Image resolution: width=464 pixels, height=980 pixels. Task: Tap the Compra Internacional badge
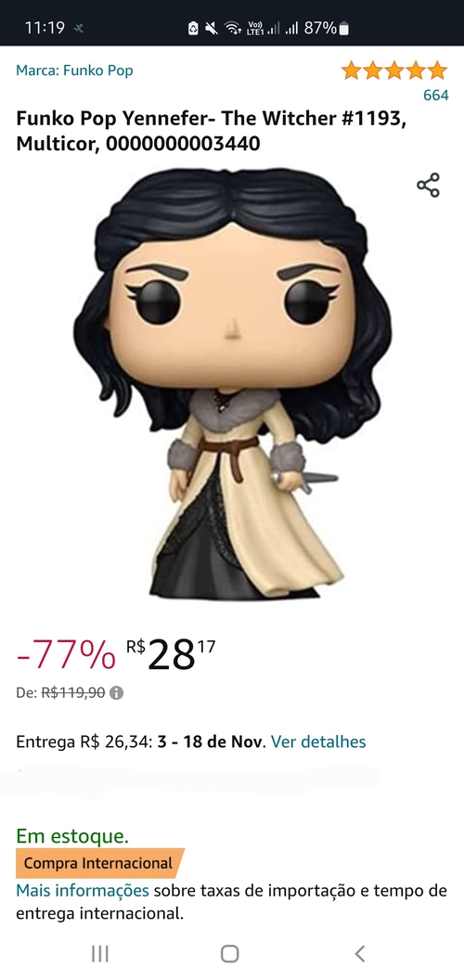click(x=98, y=864)
